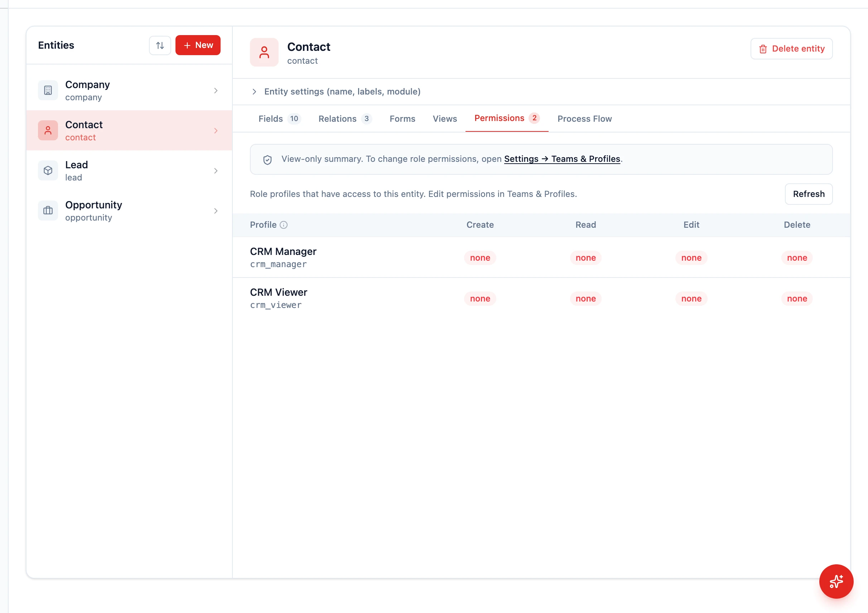868x613 pixels.
Task: Click CRM Viewer Read none badge
Action: point(585,299)
